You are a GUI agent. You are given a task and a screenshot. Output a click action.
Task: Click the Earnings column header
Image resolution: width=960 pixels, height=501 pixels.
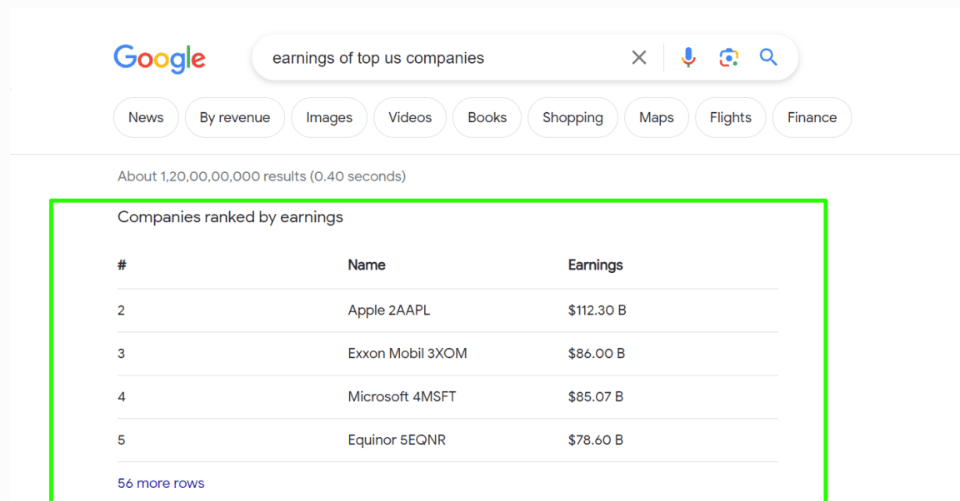595,265
